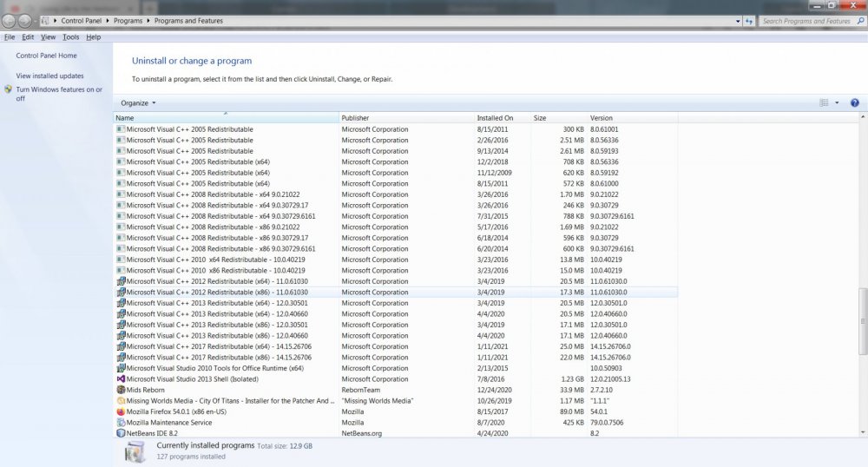Click the Mids Reborn program icon

pos(121,390)
